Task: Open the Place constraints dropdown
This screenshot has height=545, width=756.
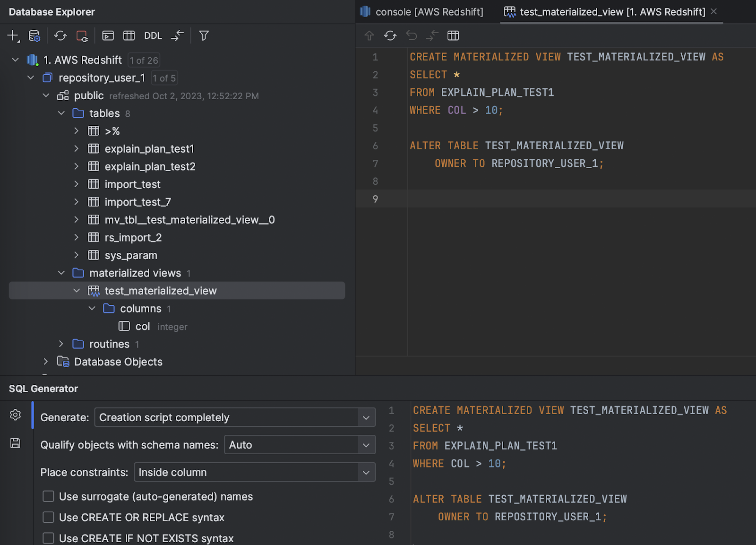Action: point(255,472)
